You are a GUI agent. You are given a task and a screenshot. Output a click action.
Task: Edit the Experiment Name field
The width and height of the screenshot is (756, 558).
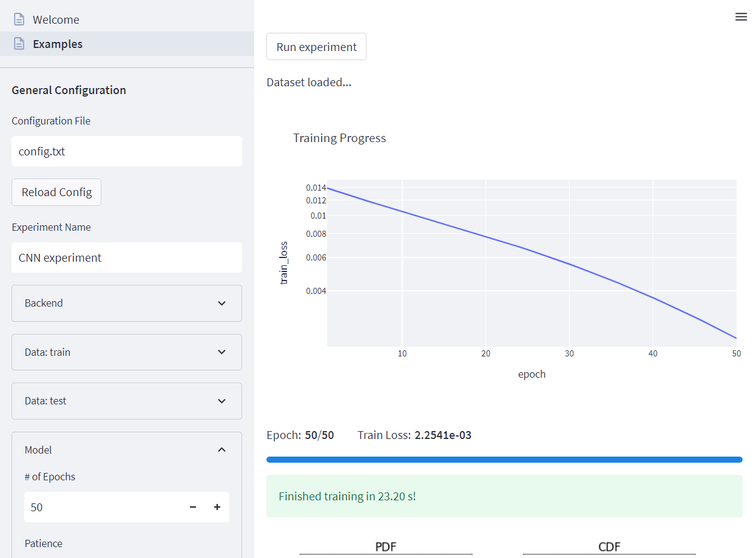point(126,257)
